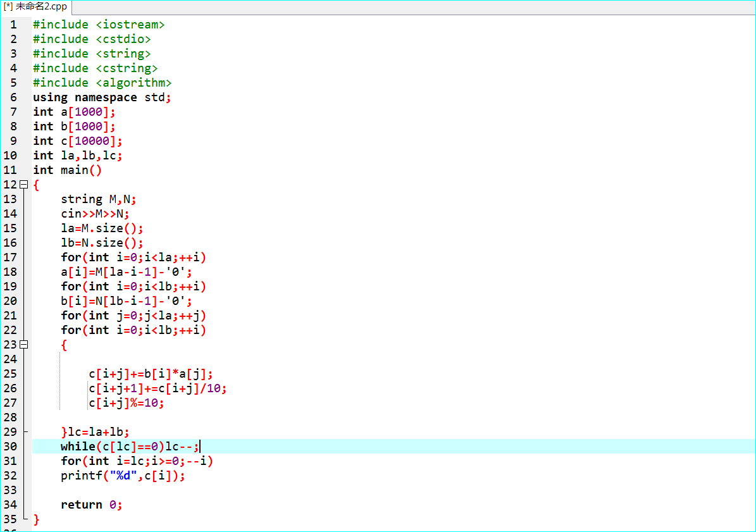Click the "a[i]=M[la-i-1]-'0';" line
This screenshot has height=532, width=756.
(127, 272)
